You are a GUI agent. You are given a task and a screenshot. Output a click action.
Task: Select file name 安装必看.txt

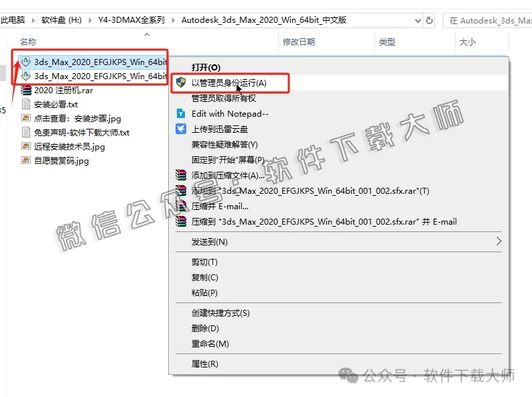[56, 104]
